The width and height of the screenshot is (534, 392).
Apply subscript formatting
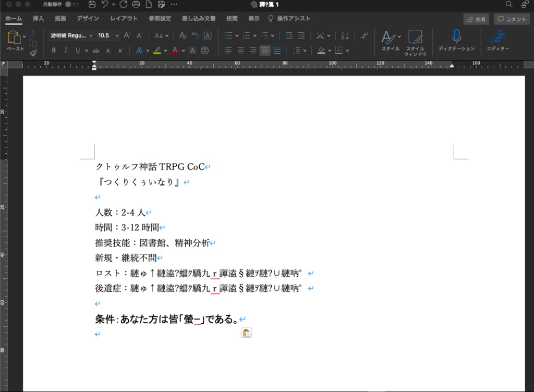108,50
